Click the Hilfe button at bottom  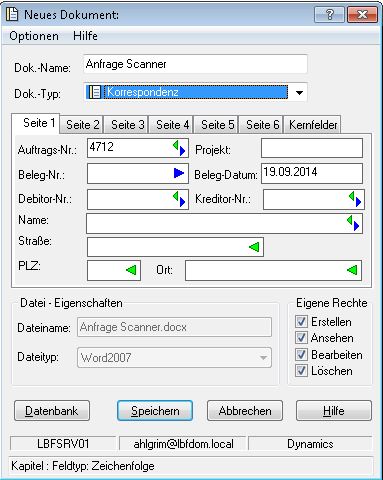334,411
